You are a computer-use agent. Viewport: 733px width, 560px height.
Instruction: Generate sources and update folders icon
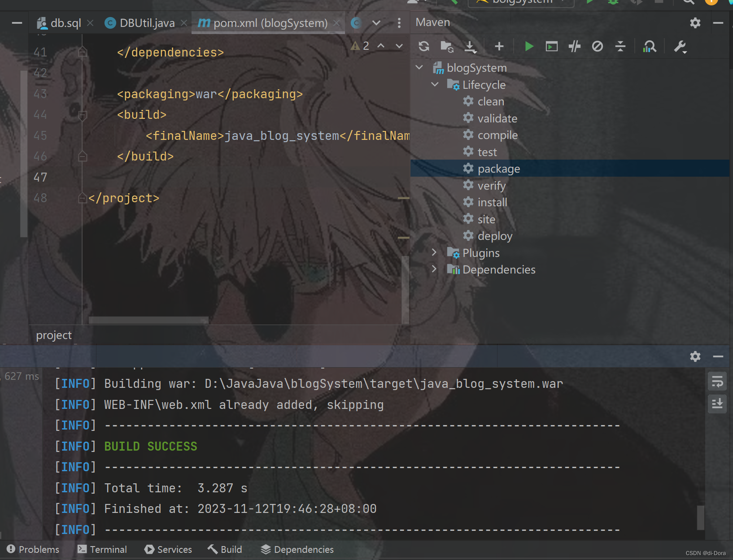coord(447,47)
